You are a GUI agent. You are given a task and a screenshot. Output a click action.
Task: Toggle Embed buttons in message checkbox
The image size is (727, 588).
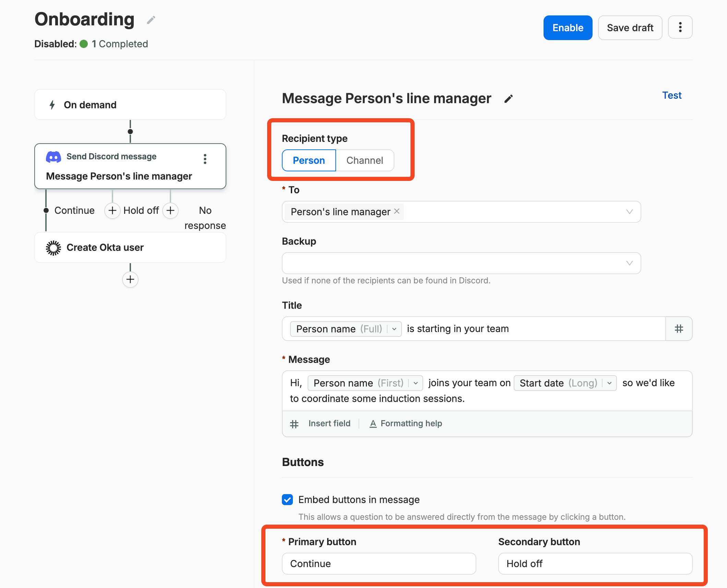(x=287, y=500)
